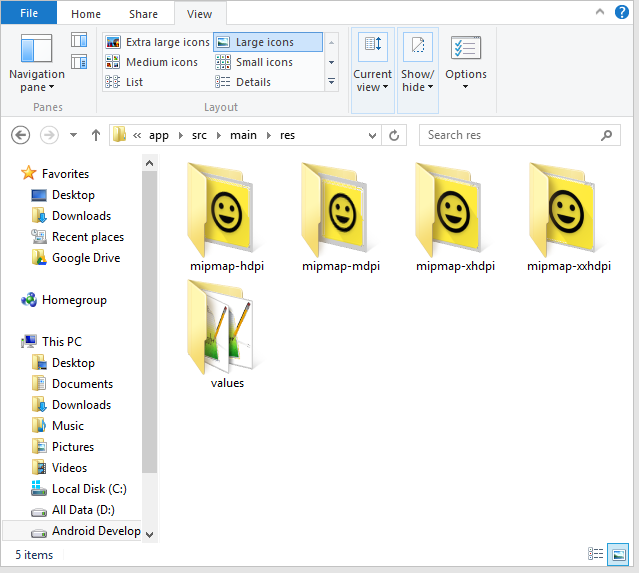The height and width of the screenshot is (573, 639).
Task: Open the File menu tab
Action: point(29,14)
